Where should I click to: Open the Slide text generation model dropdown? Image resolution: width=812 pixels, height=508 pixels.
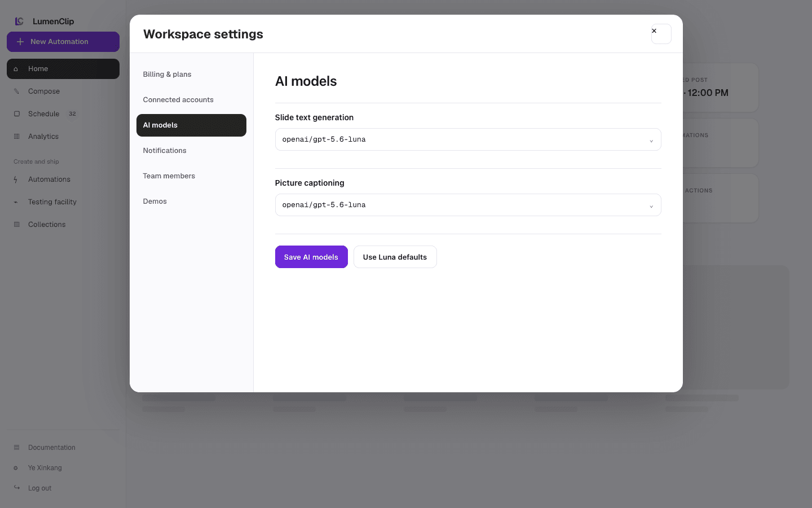pyautogui.click(x=468, y=139)
